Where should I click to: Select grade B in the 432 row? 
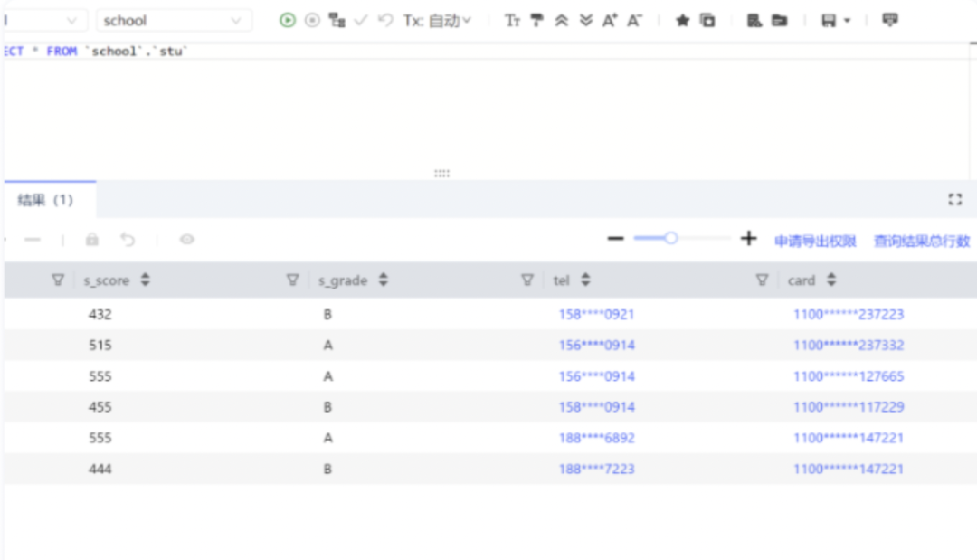(327, 315)
